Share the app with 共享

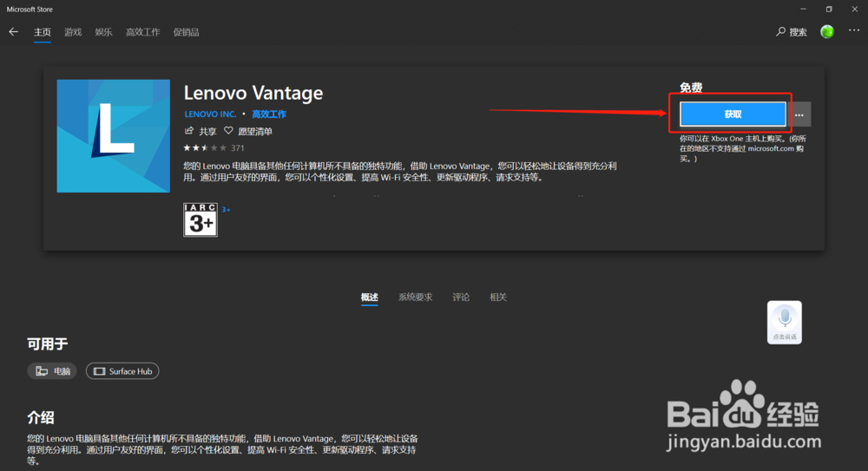coord(201,131)
